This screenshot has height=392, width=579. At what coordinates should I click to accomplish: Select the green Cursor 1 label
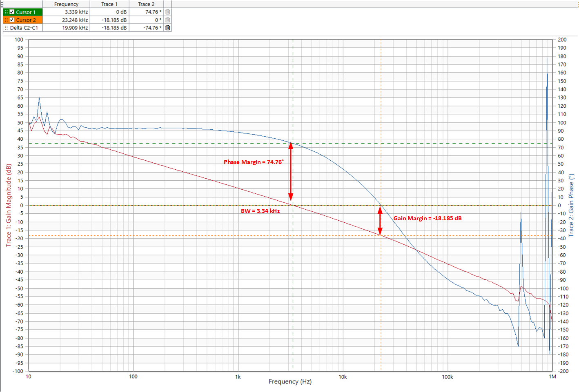(x=26, y=12)
